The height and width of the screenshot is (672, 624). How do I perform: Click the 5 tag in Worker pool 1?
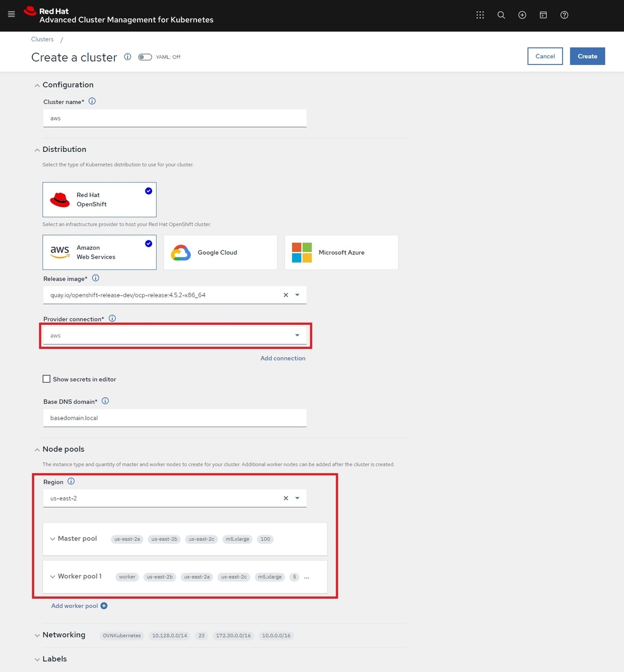click(294, 577)
